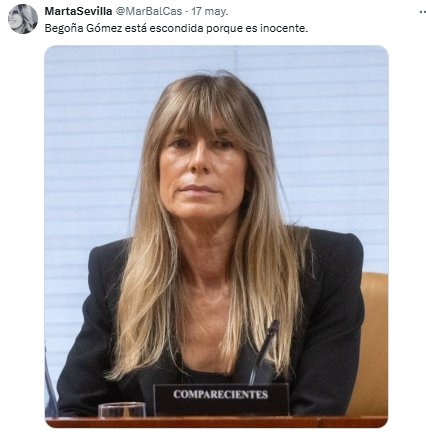
Task: Click the COMPARECIENTES nameplate in the photo
Action: [x=221, y=399]
